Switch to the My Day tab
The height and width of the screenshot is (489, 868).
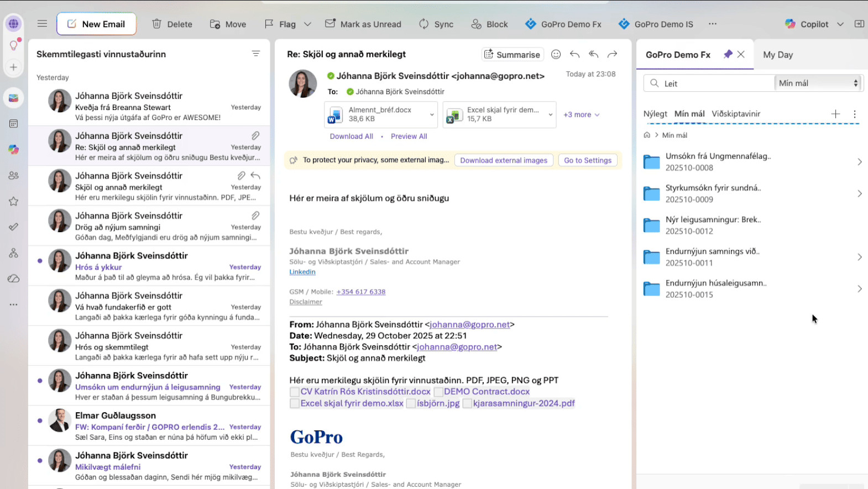pyautogui.click(x=777, y=55)
